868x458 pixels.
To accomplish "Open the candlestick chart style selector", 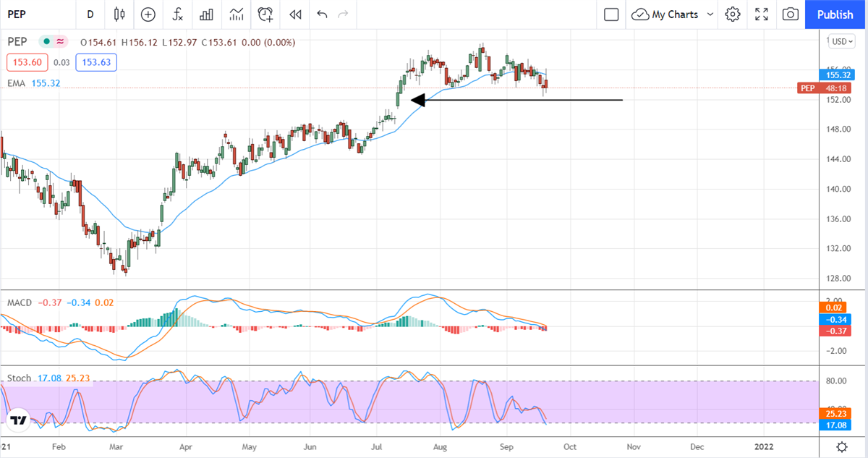I will pos(119,14).
